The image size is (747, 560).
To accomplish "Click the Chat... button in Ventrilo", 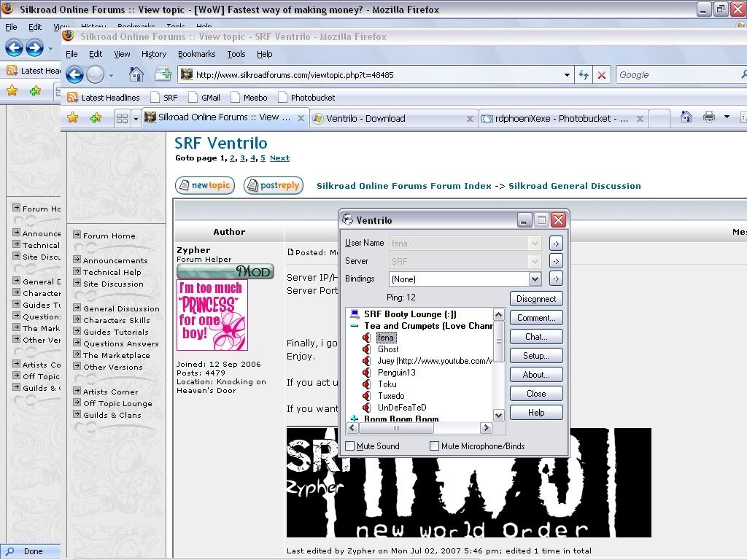I will tap(536, 337).
